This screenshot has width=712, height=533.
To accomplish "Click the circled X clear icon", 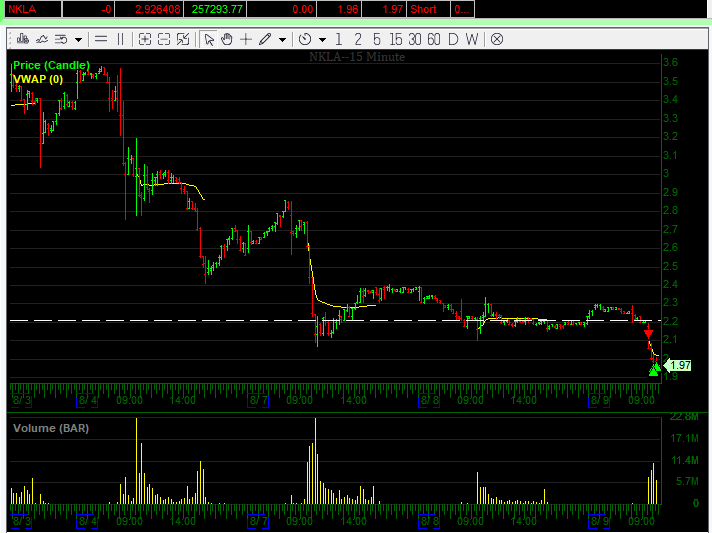I will pyautogui.click(x=497, y=39).
